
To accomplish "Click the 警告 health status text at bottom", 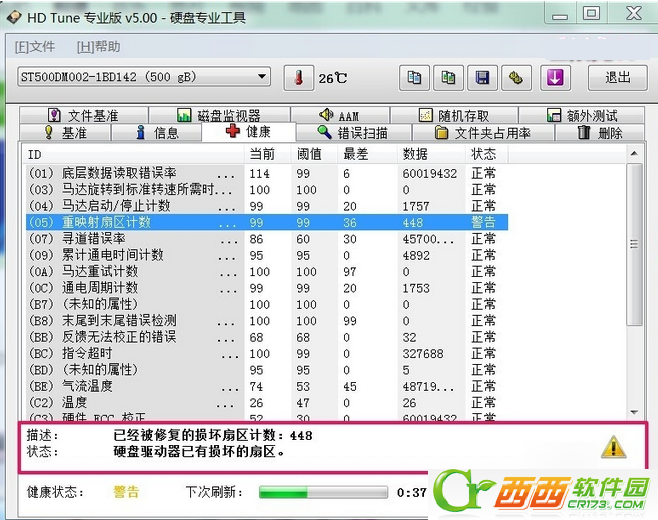I will (x=126, y=491).
